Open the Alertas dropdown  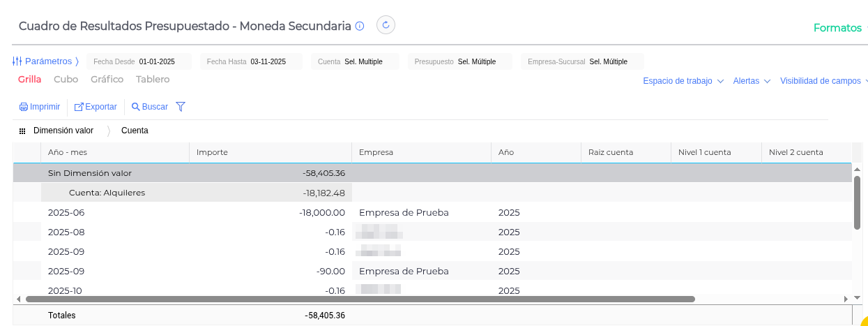pyautogui.click(x=752, y=81)
